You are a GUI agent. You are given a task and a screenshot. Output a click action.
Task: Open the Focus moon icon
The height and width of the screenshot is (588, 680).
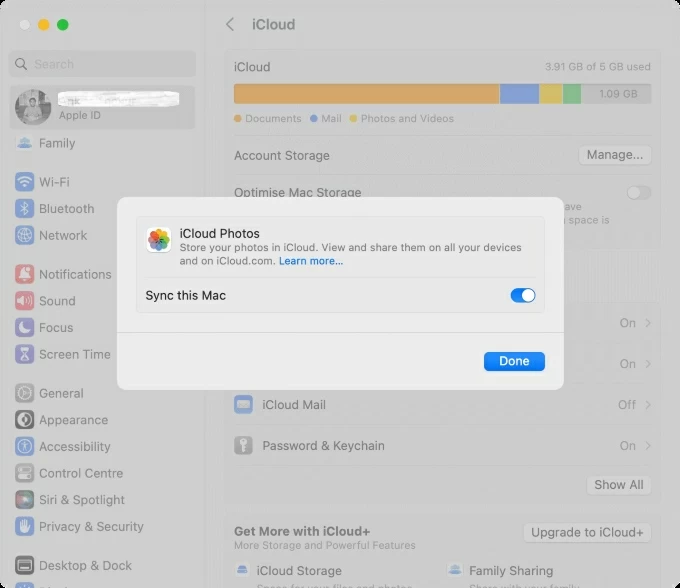click(25, 327)
